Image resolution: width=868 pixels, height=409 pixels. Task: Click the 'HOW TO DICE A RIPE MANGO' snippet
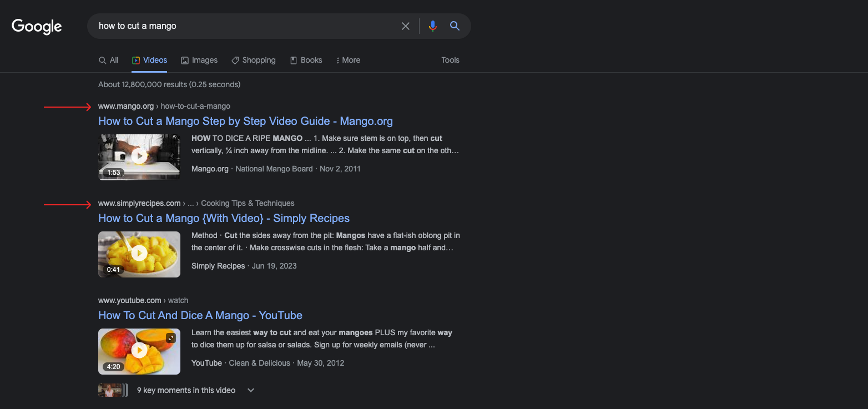(x=325, y=144)
